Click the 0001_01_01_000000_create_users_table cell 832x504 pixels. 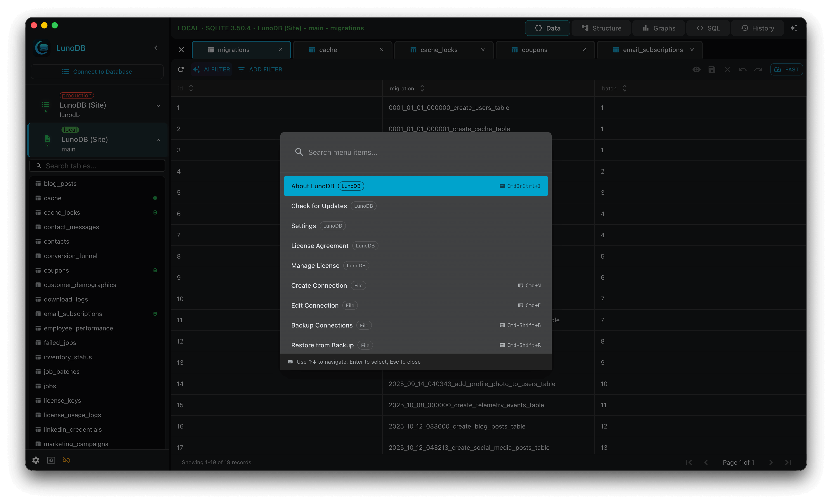point(488,107)
